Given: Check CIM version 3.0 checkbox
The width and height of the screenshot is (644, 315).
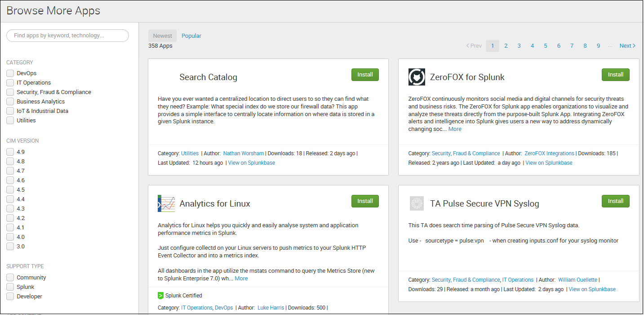Looking at the screenshot, I should coord(10,247).
